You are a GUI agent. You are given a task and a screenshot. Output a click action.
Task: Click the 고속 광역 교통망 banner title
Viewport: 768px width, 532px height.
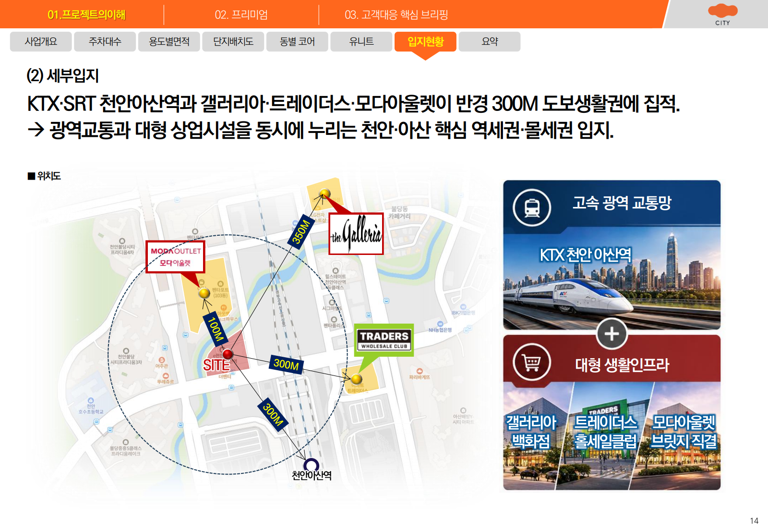pyautogui.click(x=622, y=203)
